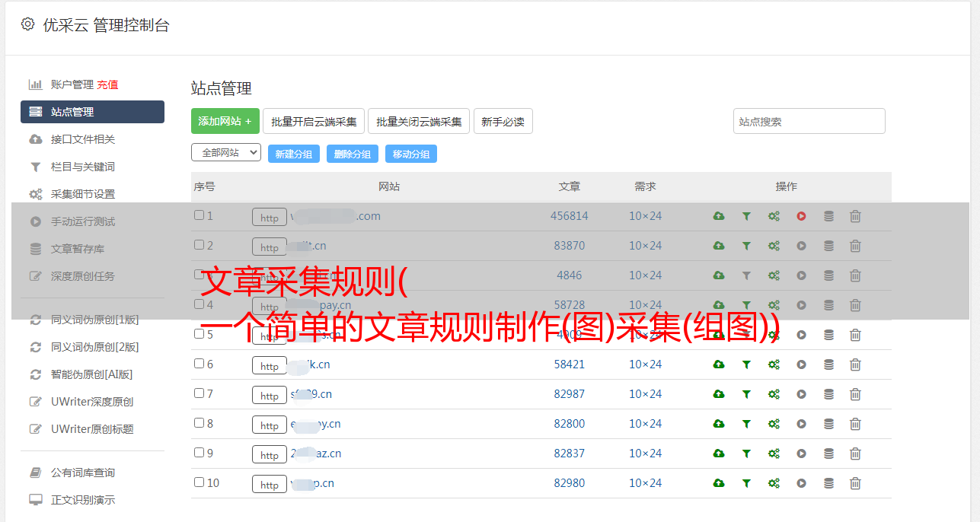Click the 移动分组 button

[x=411, y=154]
